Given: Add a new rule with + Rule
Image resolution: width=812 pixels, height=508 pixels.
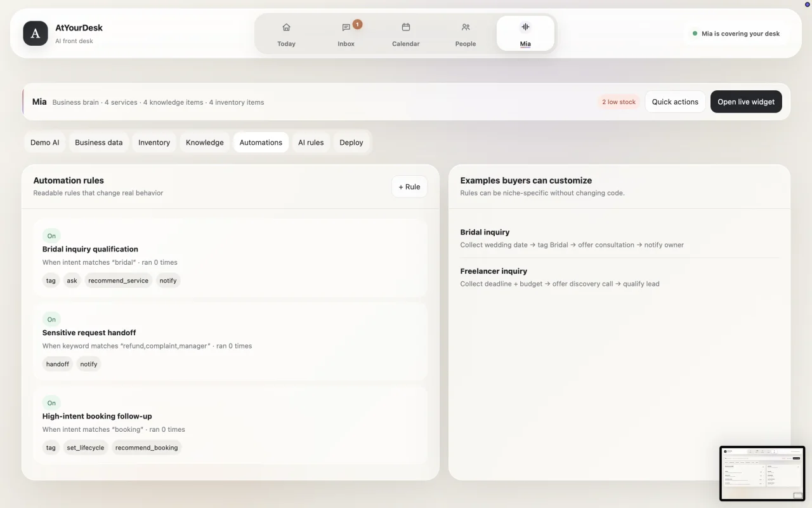Looking at the screenshot, I should pyautogui.click(x=409, y=187).
